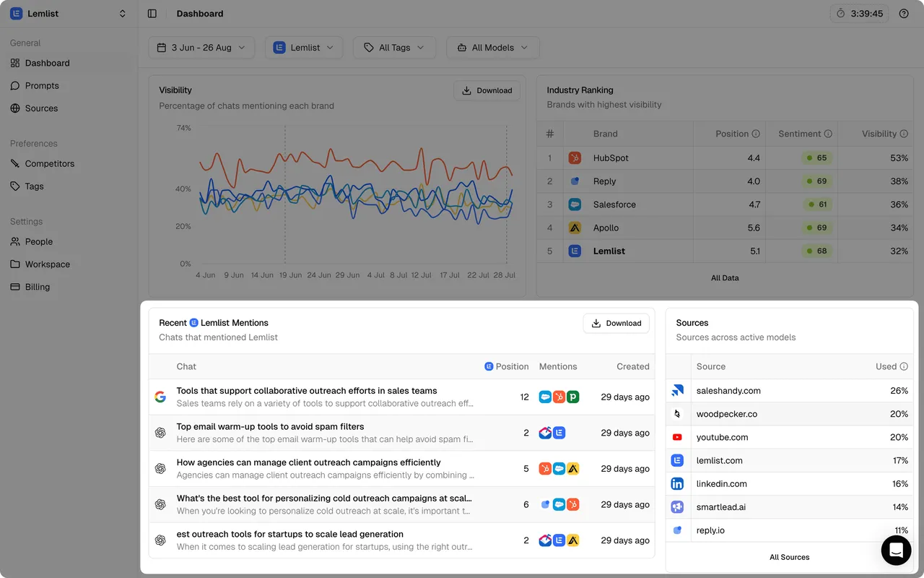Open chat 'What's the best tool for personalizing cold outreach'
Screen dimensions: 924x578
click(x=324, y=498)
